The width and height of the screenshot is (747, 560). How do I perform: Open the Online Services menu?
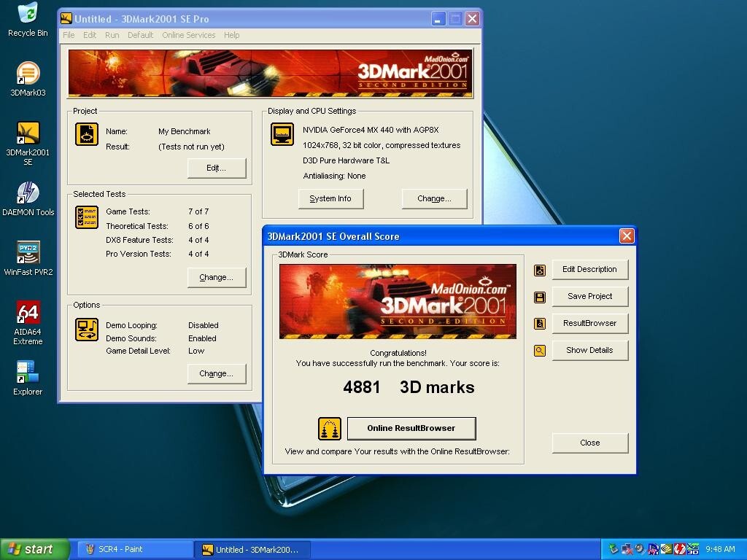tap(189, 35)
